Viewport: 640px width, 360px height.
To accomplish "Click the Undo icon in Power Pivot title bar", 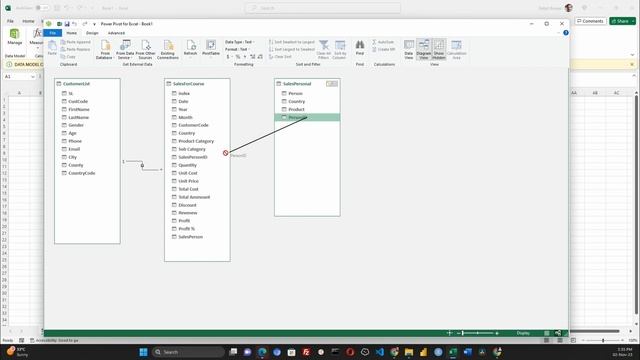I will pos(75,24).
